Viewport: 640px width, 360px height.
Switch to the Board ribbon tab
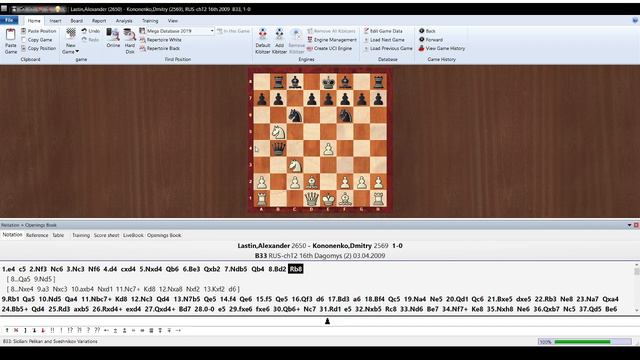pos(76,21)
